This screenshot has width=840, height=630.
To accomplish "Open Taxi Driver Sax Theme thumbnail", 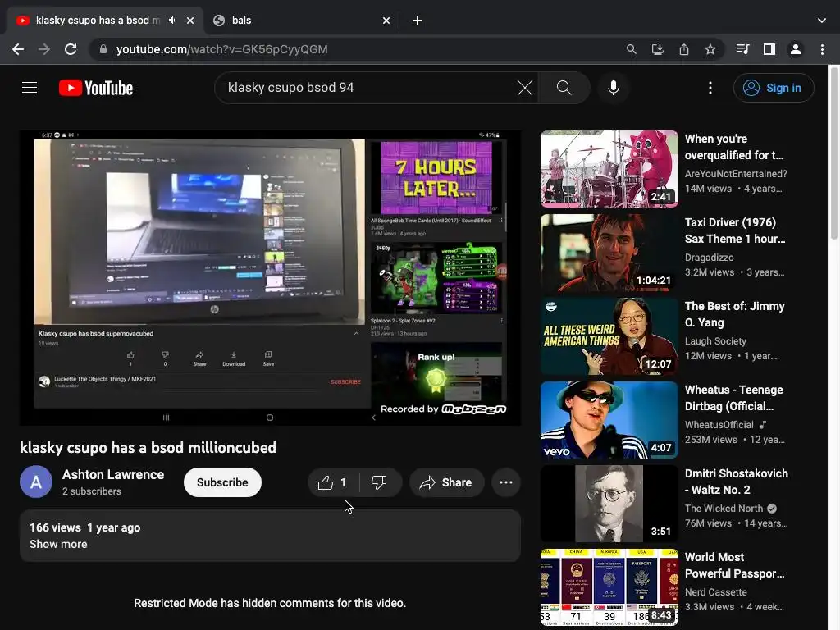I will pos(609,253).
